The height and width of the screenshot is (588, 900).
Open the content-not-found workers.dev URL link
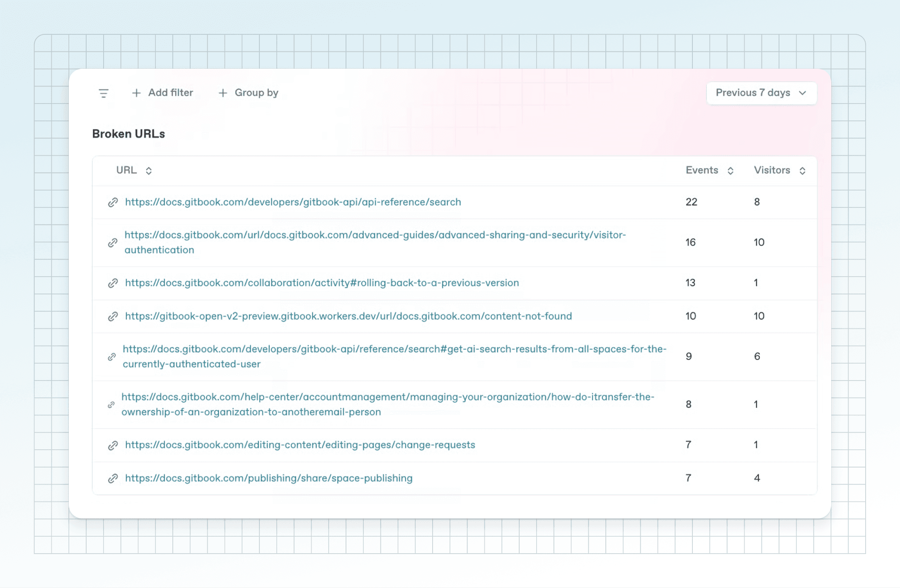[349, 316]
